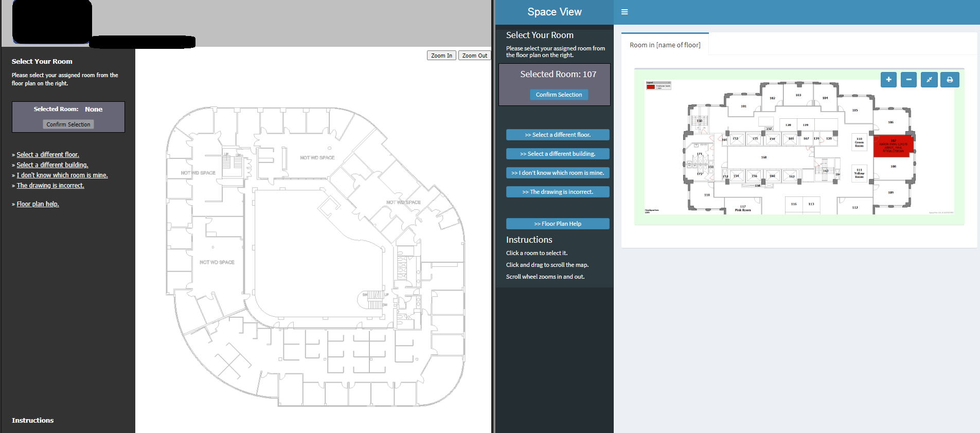The image size is (980, 433).
Task: Confirm Selection for Selected Room 107
Action: (559, 95)
